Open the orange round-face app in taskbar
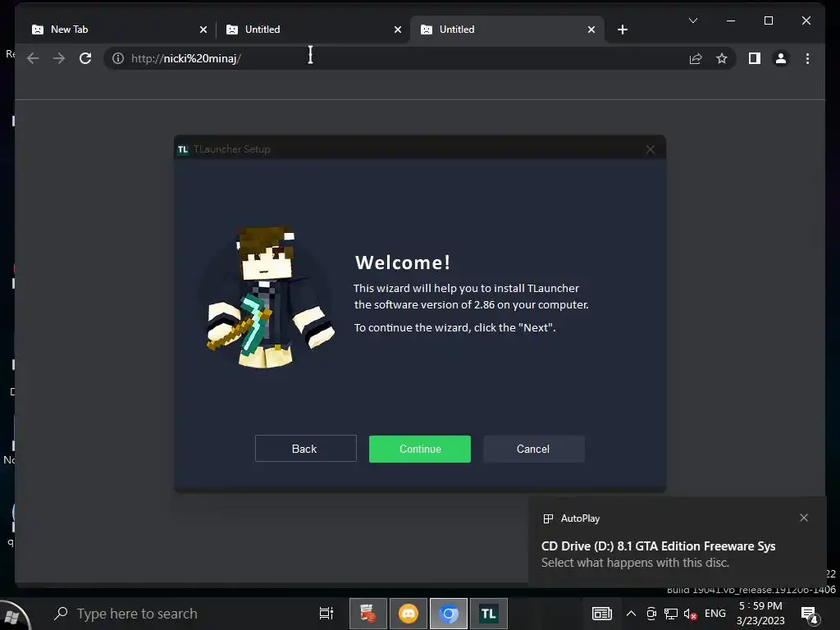 click(x=409, y=614)
